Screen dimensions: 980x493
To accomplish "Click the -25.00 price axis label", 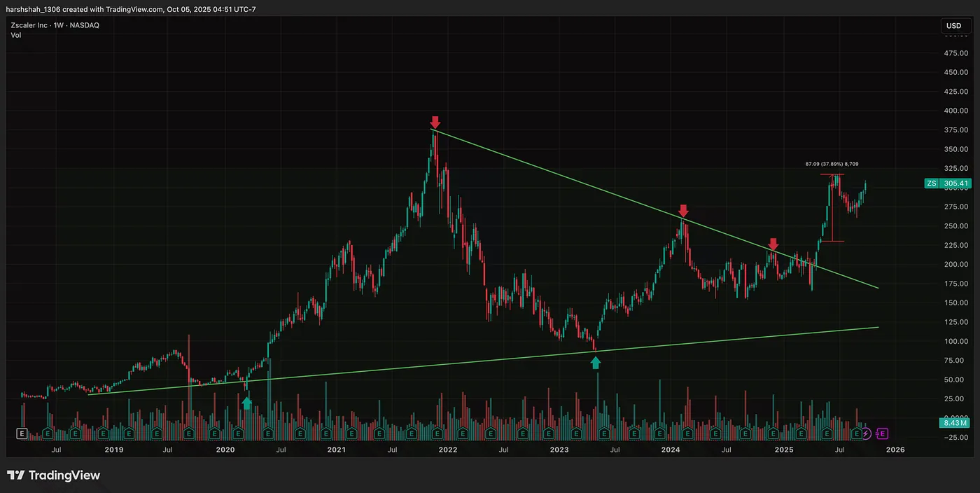I will pos(955,438).
